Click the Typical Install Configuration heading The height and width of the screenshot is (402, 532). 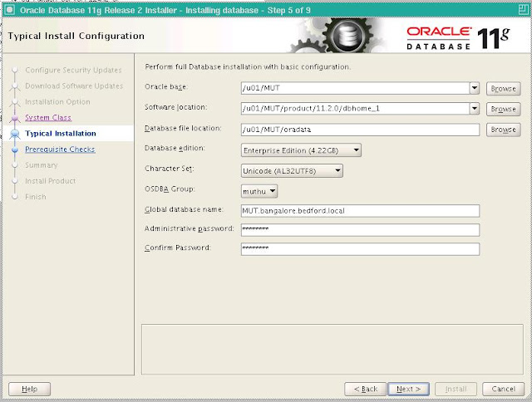pyautogui.click(x=76, y=36)
